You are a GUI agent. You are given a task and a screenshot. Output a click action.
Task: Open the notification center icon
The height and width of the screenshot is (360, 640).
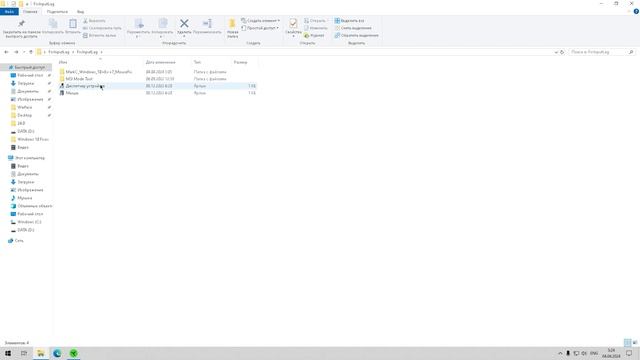(x=629, y=353)
